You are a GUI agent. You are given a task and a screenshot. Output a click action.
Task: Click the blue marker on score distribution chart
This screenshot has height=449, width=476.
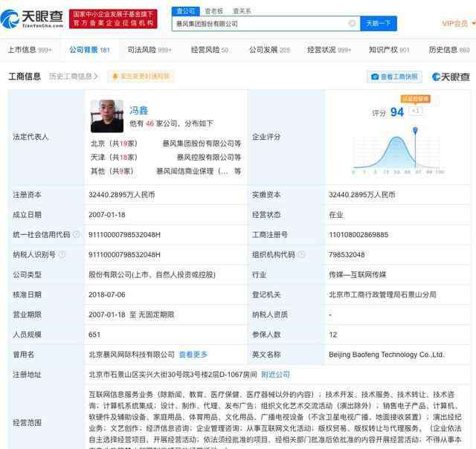415,131
